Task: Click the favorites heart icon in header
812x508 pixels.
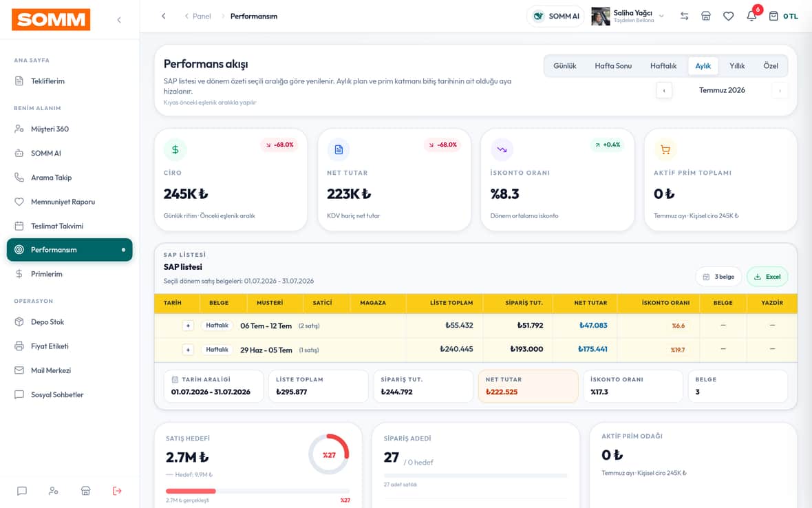Action: pos(728,16)
